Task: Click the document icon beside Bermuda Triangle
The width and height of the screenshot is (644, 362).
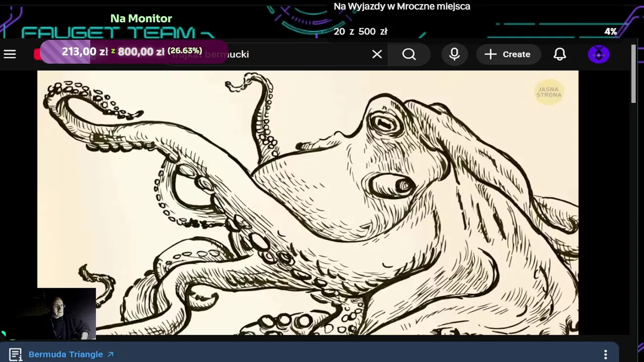Action: 15,354
